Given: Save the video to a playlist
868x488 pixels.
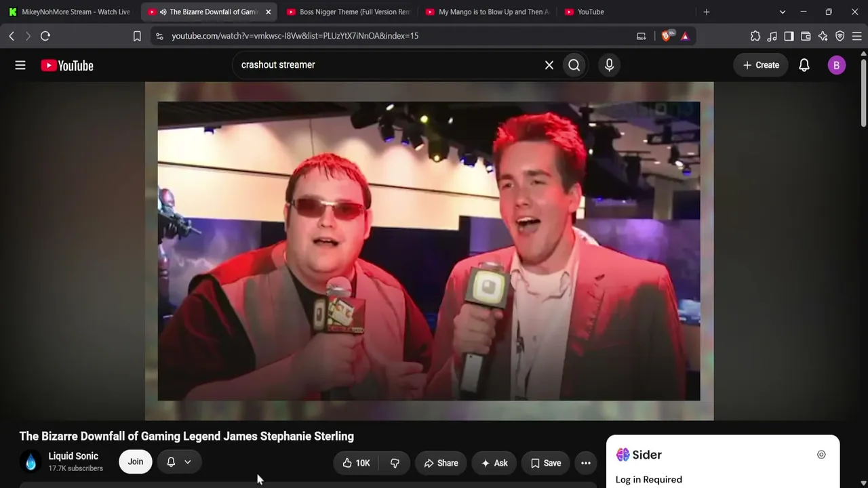Looking at the screenshot, I should [x=546, y=463].
